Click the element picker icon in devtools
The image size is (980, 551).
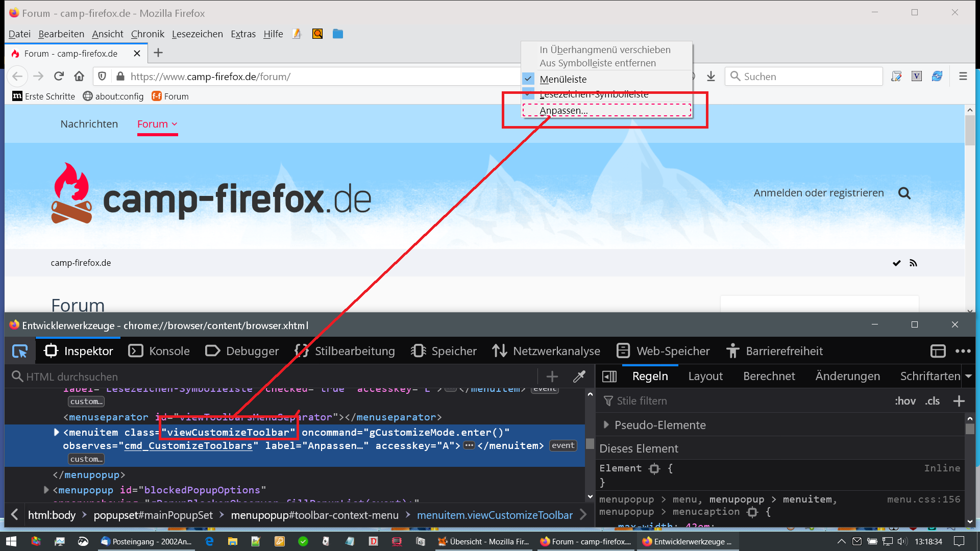coord(20,351)
